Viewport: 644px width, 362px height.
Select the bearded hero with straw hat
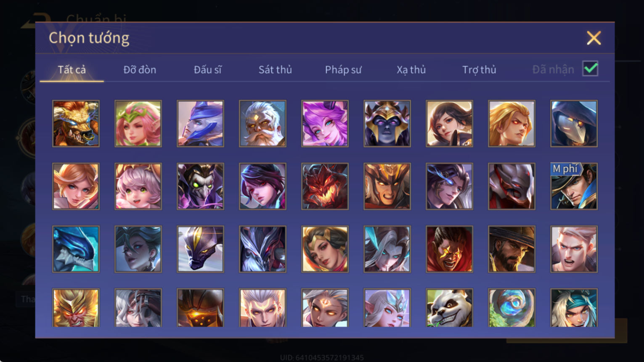click(x=511, y=249)
